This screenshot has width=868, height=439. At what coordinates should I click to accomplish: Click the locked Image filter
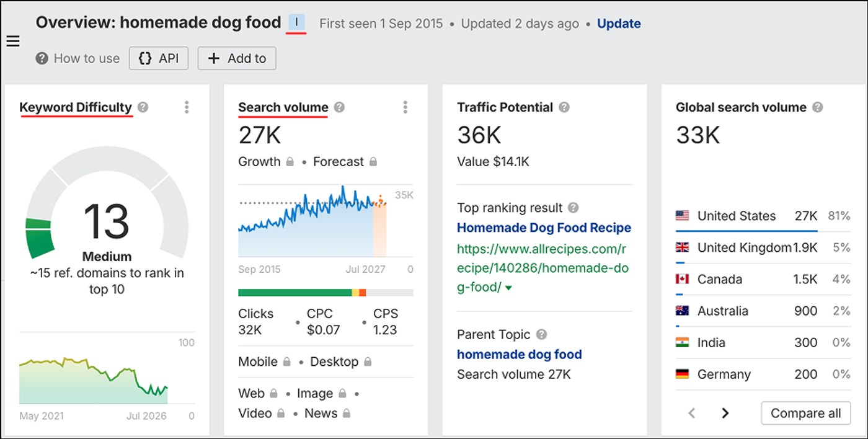click(321, 393)
